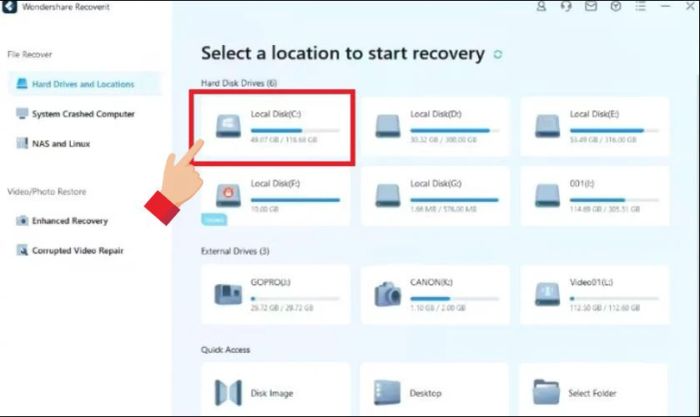The height and width of the screenshot is (417, 700).
Task: Click the Local Disk(G:) label
Action: click(436, 183)
